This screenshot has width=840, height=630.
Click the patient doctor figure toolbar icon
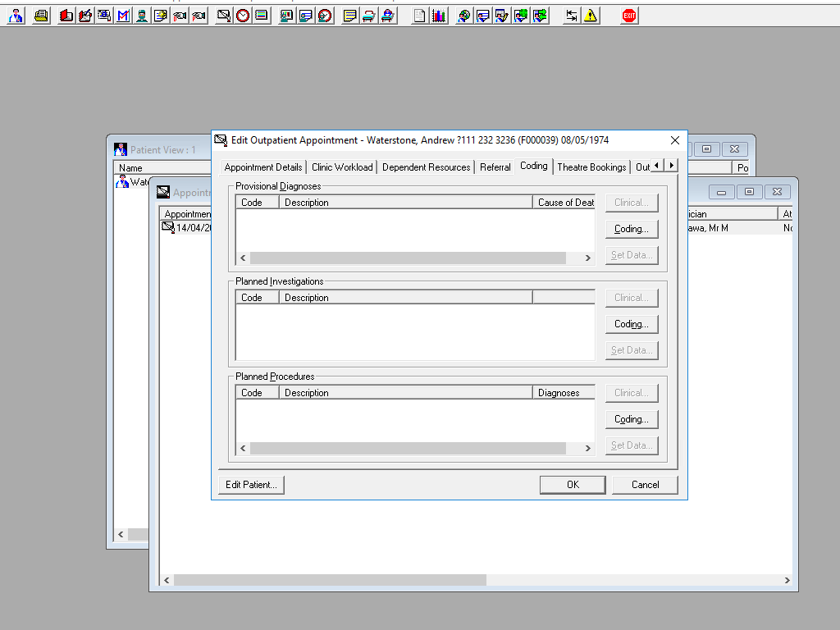coord(16,16)
